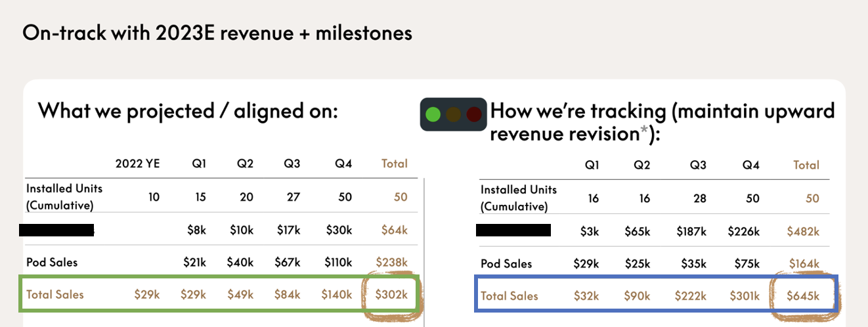Click the "What we projected / aligned on" heading
Viewport: 868px width, 327px height.
pos(188,110)
